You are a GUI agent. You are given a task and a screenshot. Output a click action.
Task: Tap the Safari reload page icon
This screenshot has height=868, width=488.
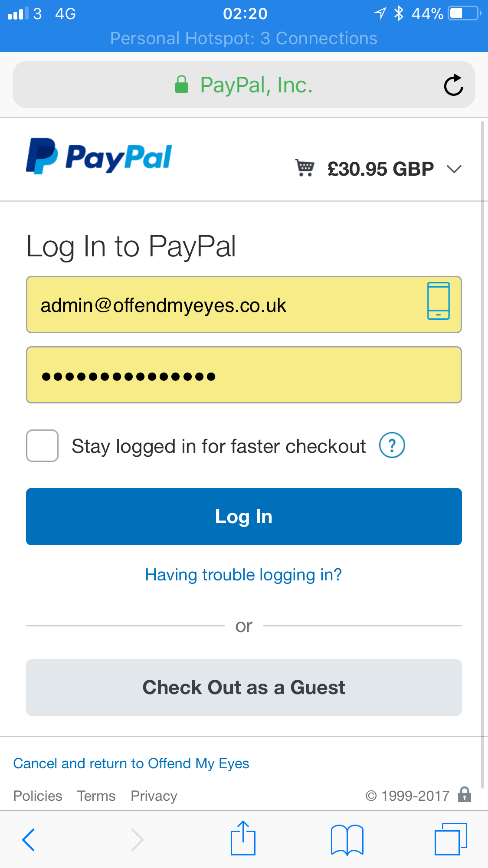pos(453,85)
